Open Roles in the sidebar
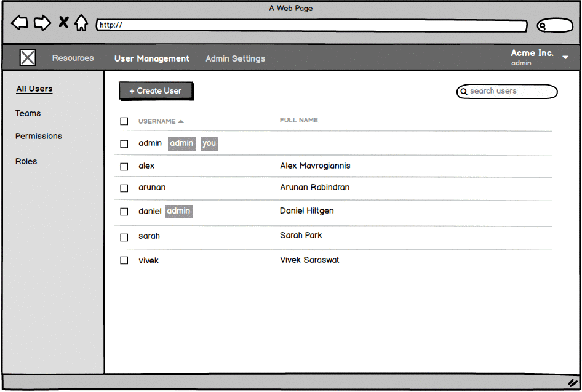Image resolution: width=582 pixels, height=392 pixels. tap(26, 161)
